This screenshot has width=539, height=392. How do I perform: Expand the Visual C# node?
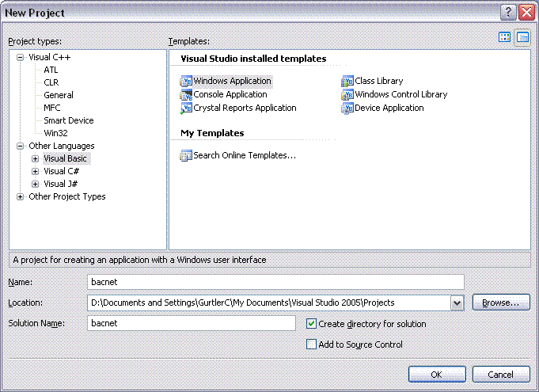[35, 171]
